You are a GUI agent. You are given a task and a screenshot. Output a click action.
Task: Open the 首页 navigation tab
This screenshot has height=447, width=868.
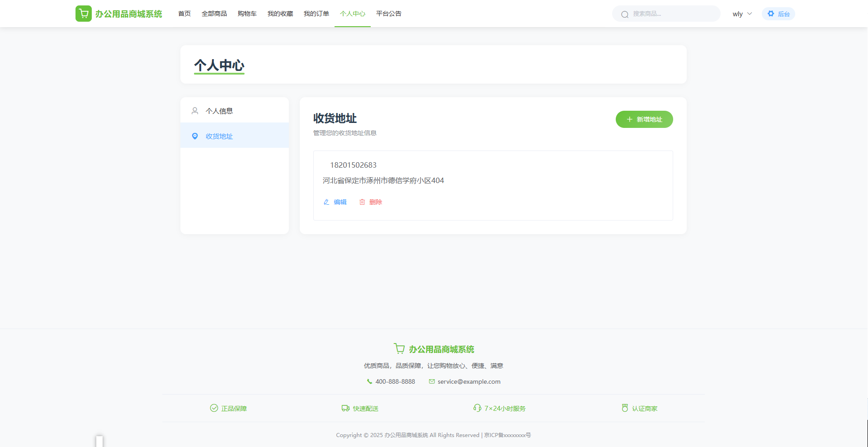tap(184, 14)
